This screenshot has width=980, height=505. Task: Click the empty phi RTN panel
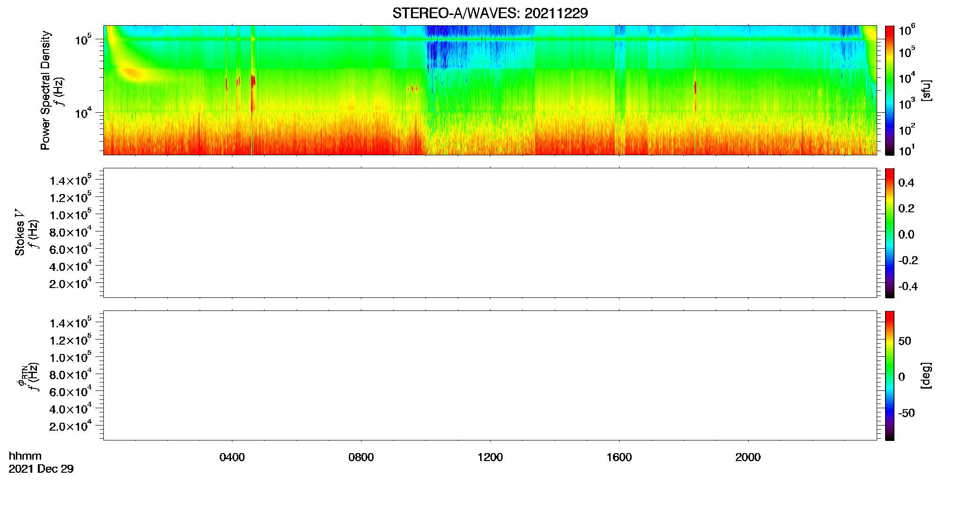tap(490, 375)
